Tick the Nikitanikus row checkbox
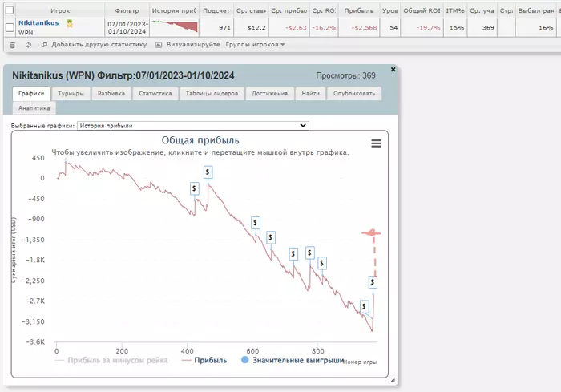 tap(10, 27)
